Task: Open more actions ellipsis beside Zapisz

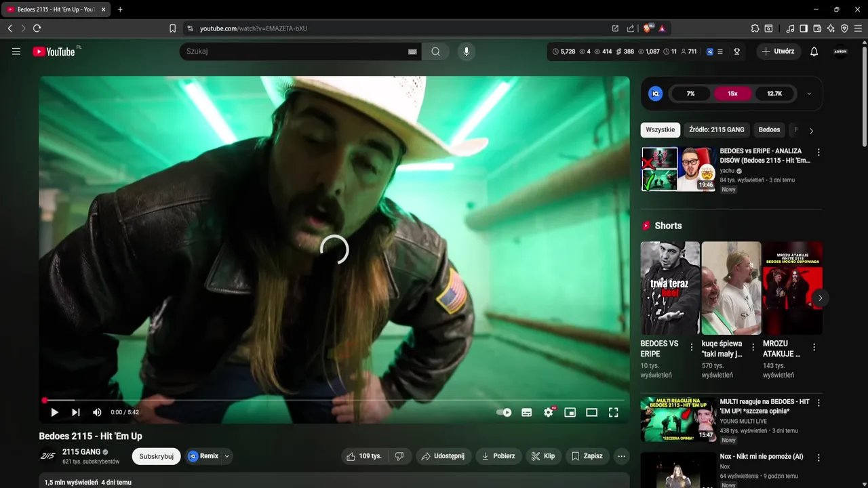Action: point(621,456)
